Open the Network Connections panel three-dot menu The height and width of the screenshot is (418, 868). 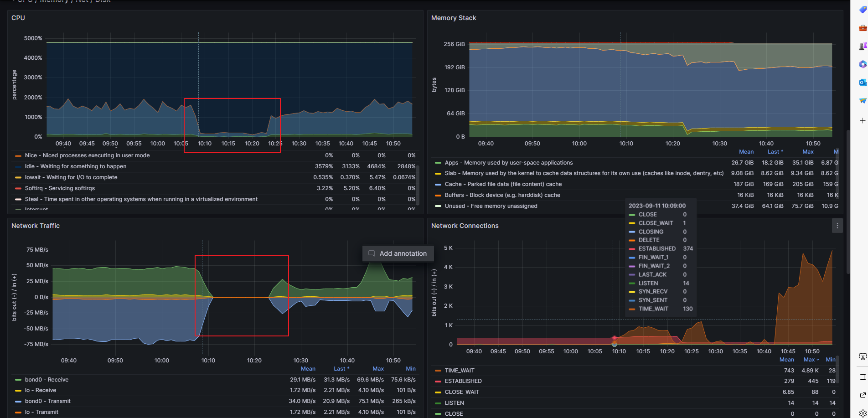tap(837, 226)
